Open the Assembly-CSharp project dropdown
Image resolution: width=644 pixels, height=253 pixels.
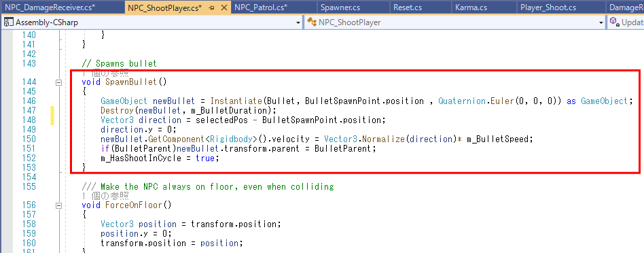152,22
